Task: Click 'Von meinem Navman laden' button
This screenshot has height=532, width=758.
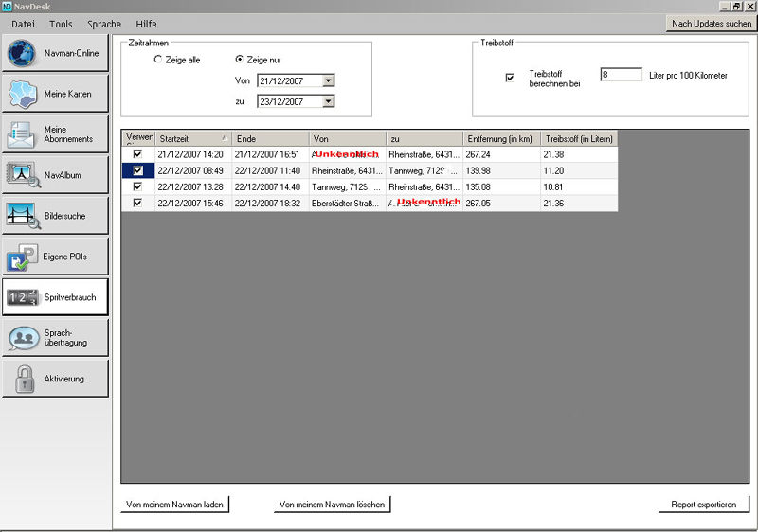Action: pos(174,505)
